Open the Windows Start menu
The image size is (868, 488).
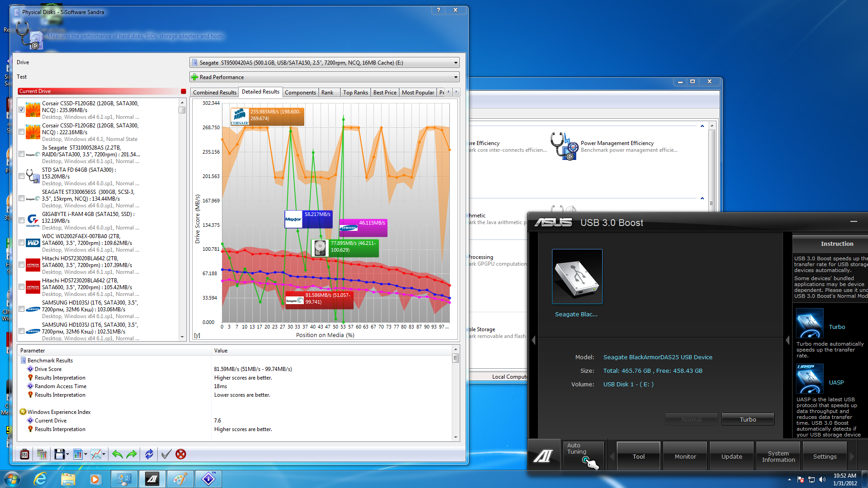click(x=12, y=479)
